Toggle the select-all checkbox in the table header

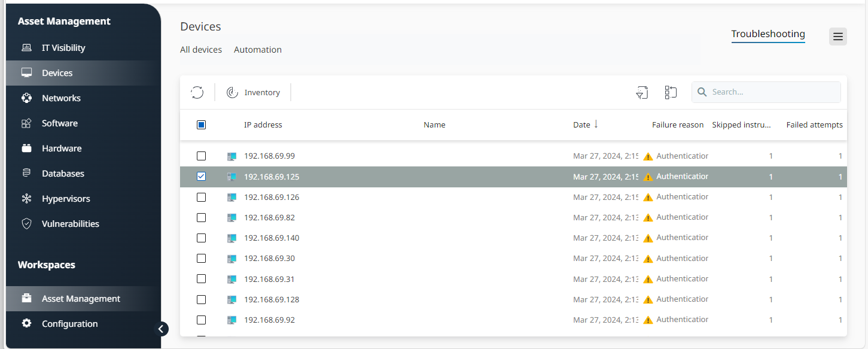201,125
